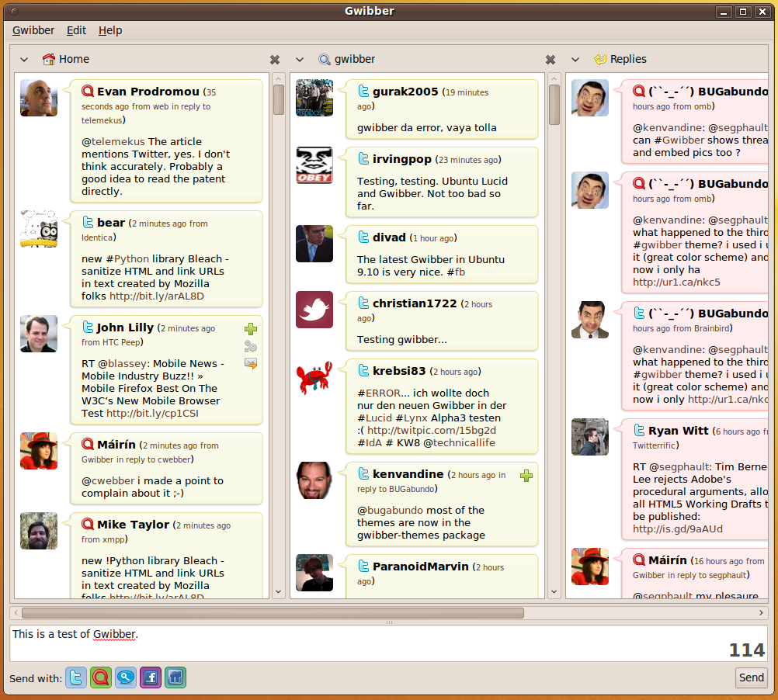This screenshot has width=778, height=700.
Task: Open the bit.ly/cp1CSI link in John Lilly's post
Action: pyautogui.click(x=152, y=413)
